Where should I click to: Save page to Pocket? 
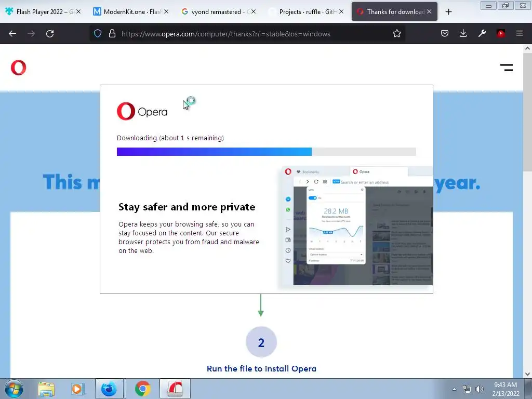(445, 34)
